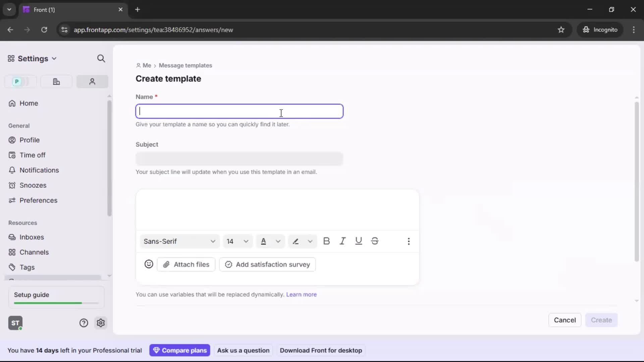Toggle bold text formatting
The height and width of the screenshot is (362, 644).
326,241
